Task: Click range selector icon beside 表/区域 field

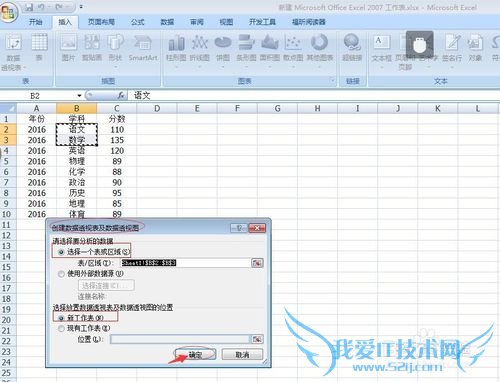Action: coord(257,263)
